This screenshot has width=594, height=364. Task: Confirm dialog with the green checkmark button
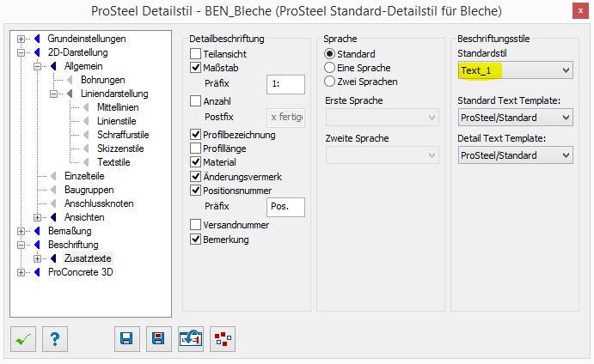click(23, 339)
